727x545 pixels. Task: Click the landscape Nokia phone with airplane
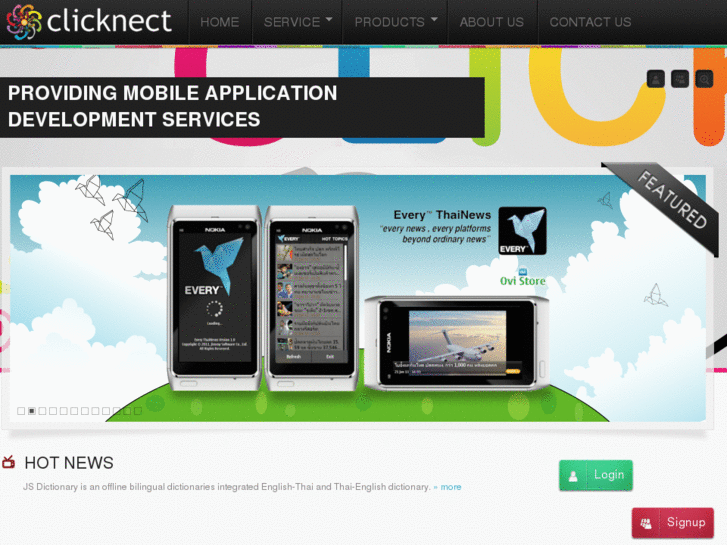[457, 342]
